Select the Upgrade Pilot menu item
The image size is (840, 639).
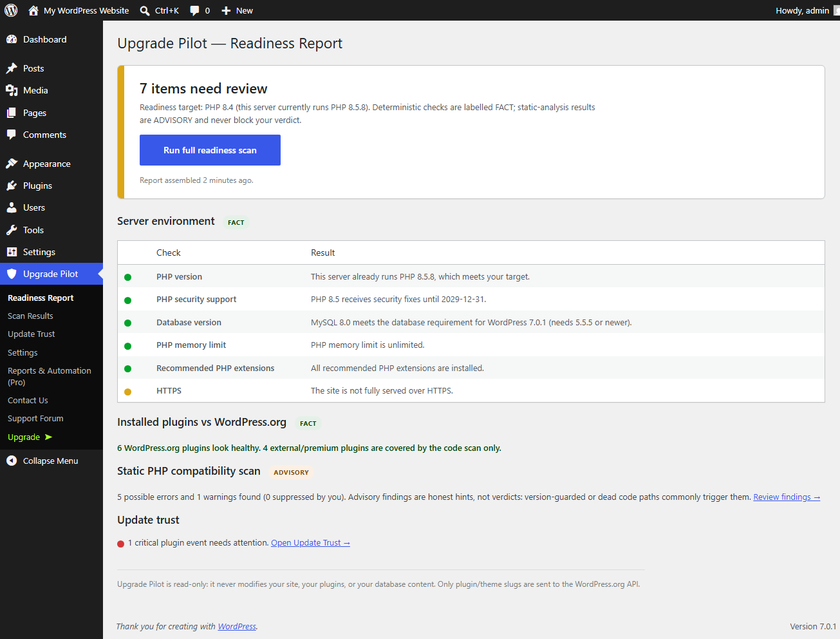tap(51, 274)
